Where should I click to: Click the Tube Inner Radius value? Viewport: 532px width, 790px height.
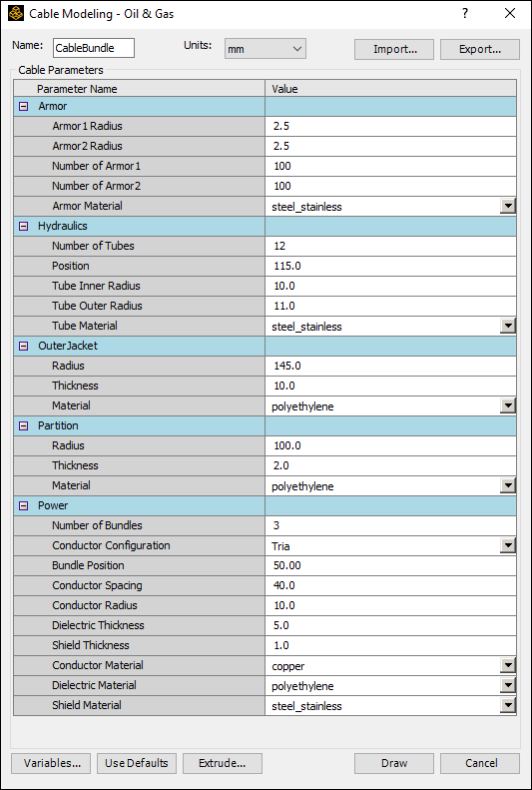pyautogui.click(x=390, y=287)
